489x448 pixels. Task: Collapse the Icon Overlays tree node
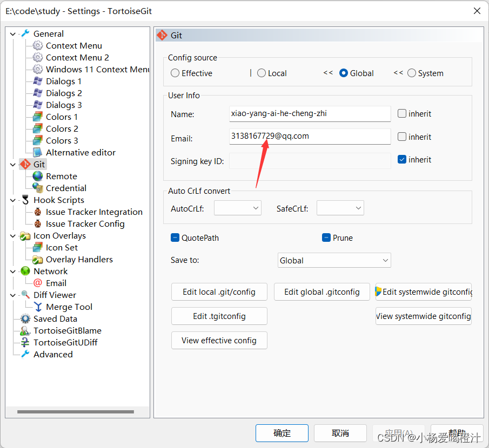[x=13, y=236]
